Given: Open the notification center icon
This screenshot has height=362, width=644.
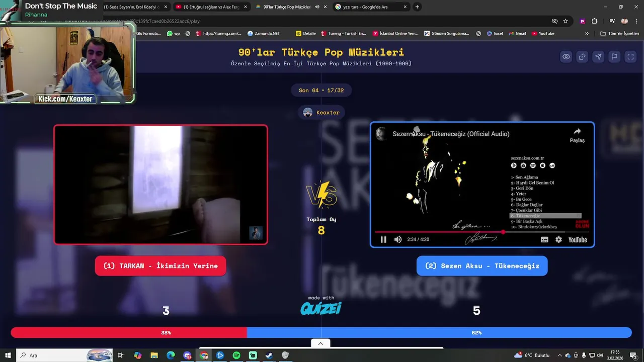Looking at the screenshot, I should coord(634,355).
